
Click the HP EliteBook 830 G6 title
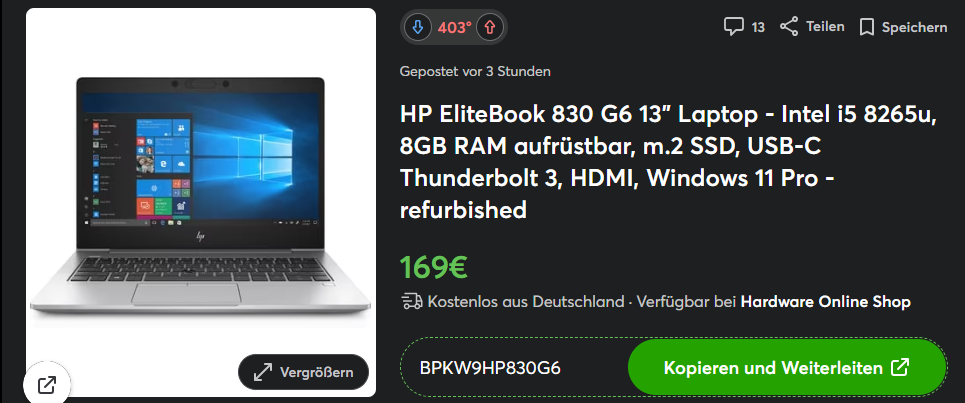[668, 162]
